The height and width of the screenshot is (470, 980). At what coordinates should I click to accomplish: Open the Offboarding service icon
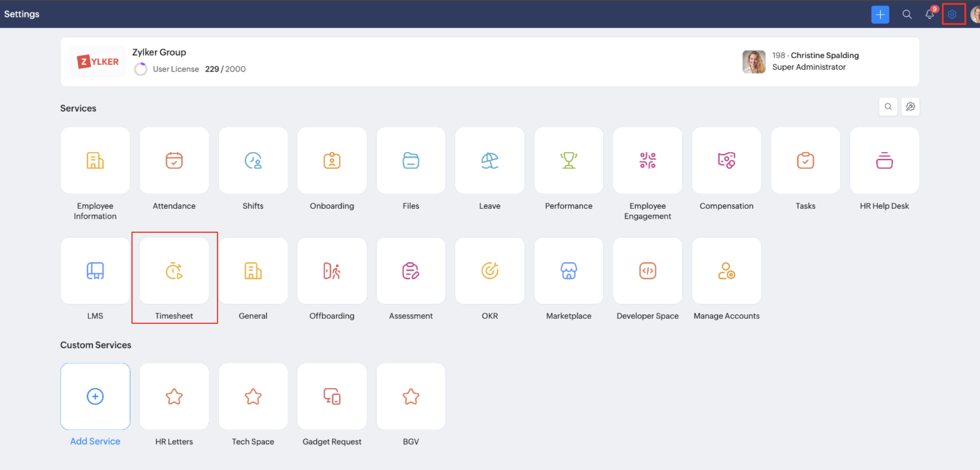point(332,271)
